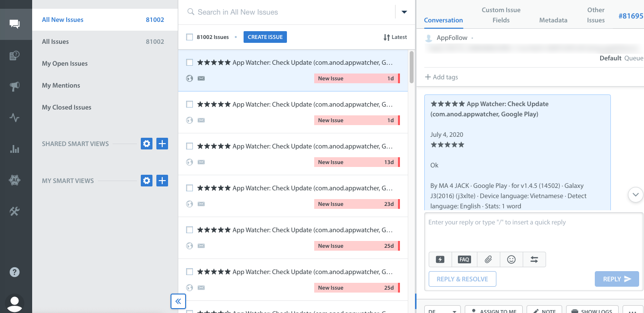The width and height of the screenshot is (644, 313).
Task: Click the July 4, 2020 date text
Action: pyautogui.click(x=447, y=134)
